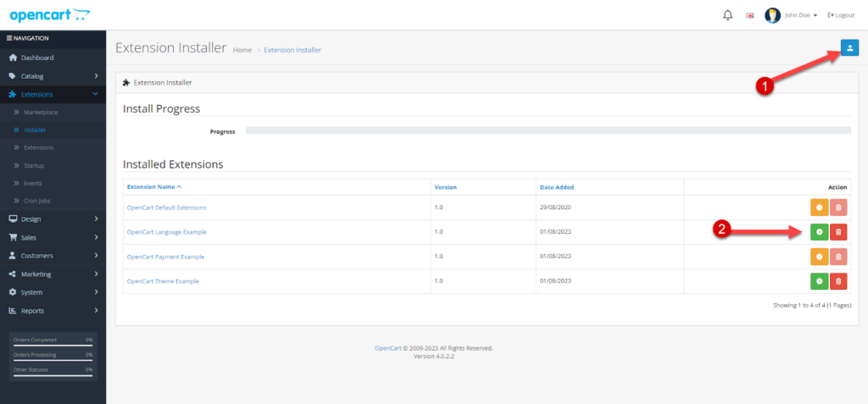Click the Extensions puzzle icon in sidebar
Screen dimensions: 868x404
pyautogui.click(x=13, y=95)
